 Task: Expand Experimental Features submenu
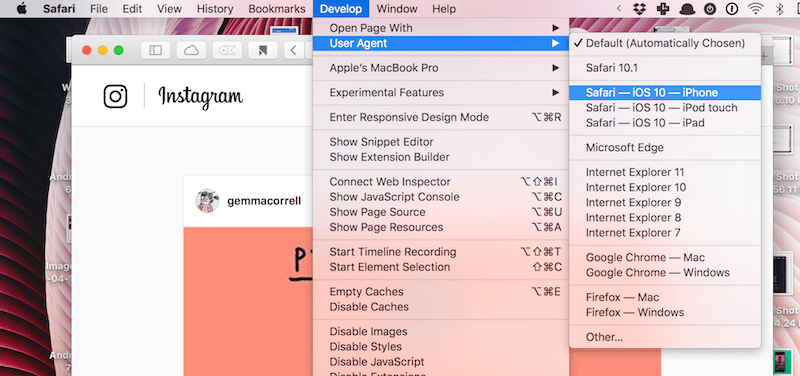pyautogui.click(x=441, y=93)
